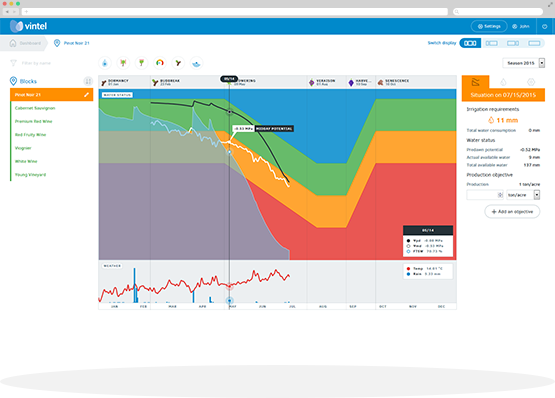Click the browser back arrow

(7, 12)
